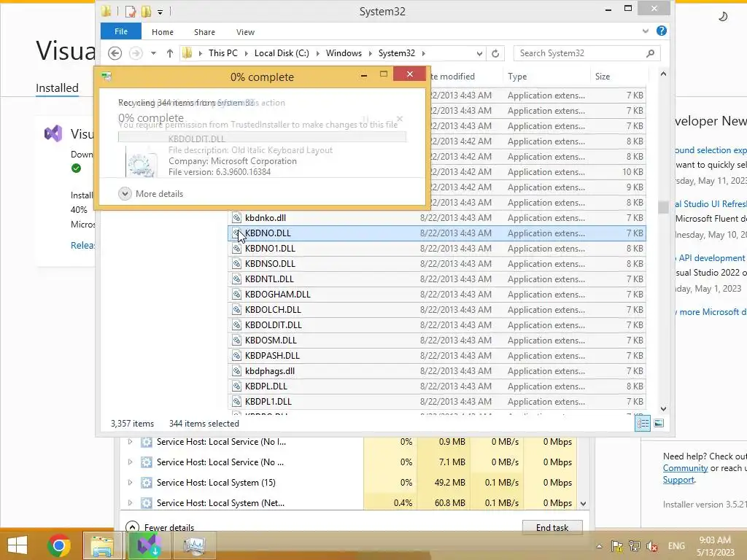Select the KBDNO1.DLL file name
Viewport: 747px width, 560px height.
270,249
